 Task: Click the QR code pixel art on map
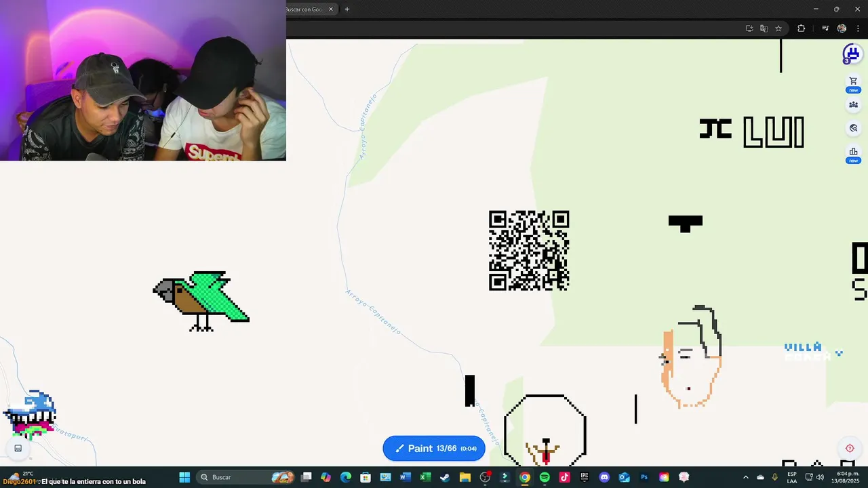[529, 251]
